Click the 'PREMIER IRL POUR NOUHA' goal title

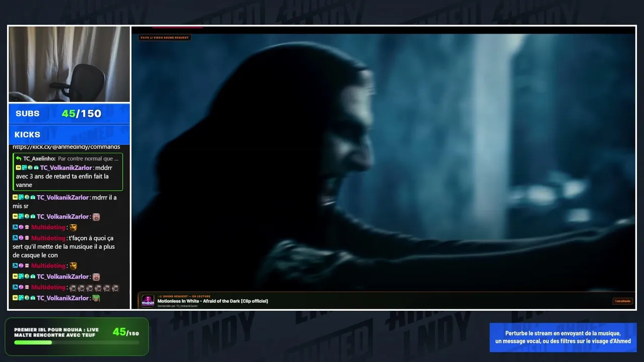click(x=56, y=332)
